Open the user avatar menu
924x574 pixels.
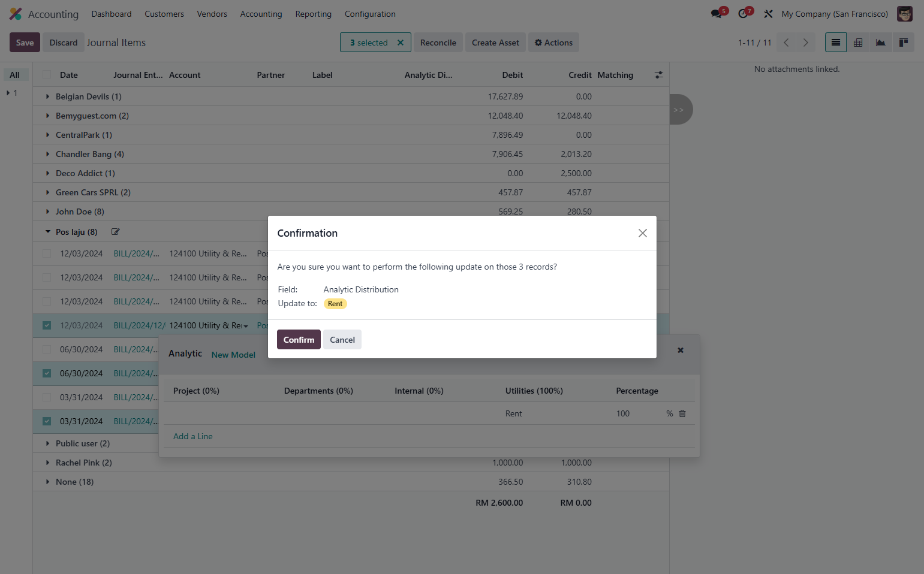coord(904,14)
